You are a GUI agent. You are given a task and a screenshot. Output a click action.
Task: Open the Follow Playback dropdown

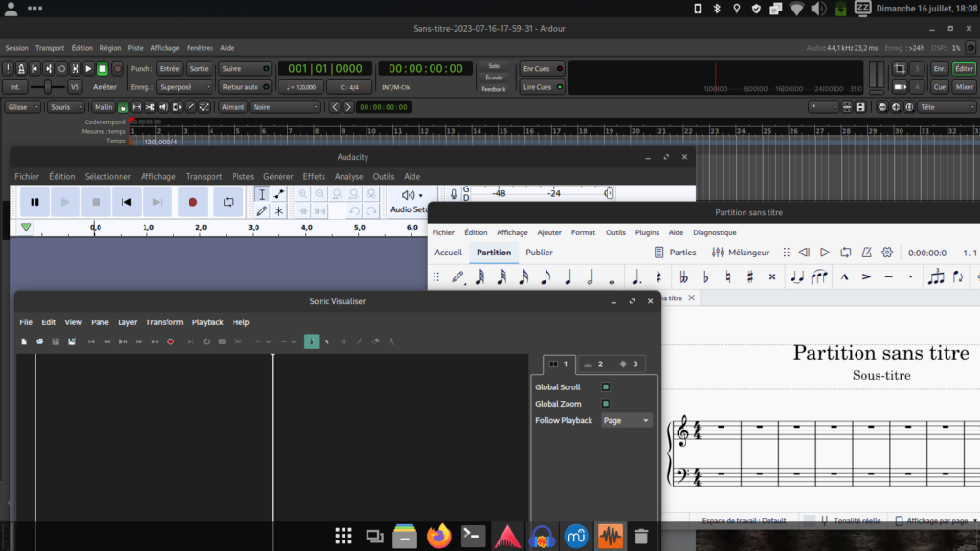click(627, 421)
